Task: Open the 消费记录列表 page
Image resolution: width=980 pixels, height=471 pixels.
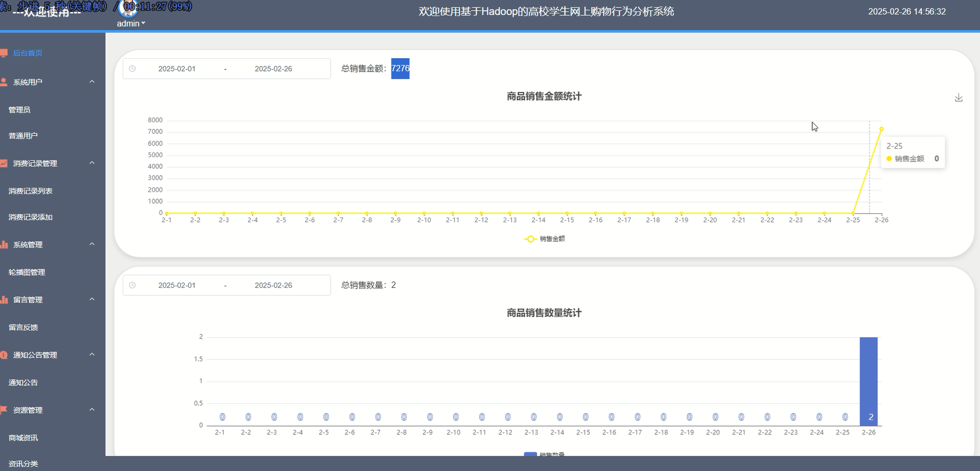Action: click(x=31, y=191)
